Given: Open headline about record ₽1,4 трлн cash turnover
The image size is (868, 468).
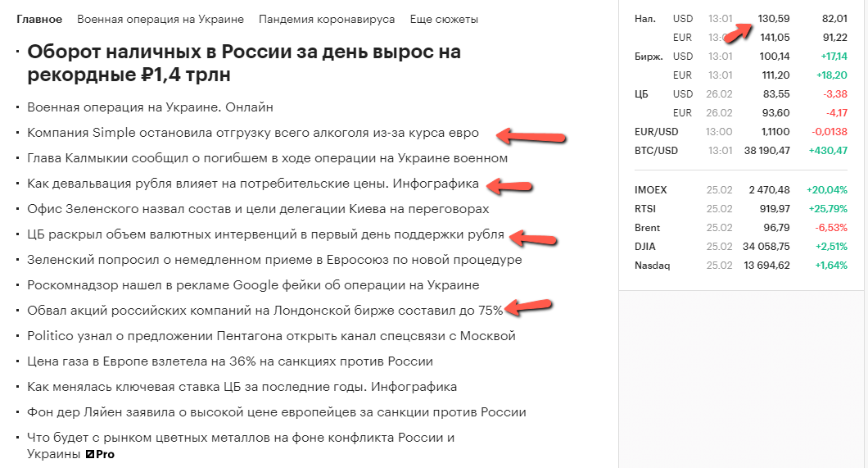Looking at the screenshot, I should (244, 63).
